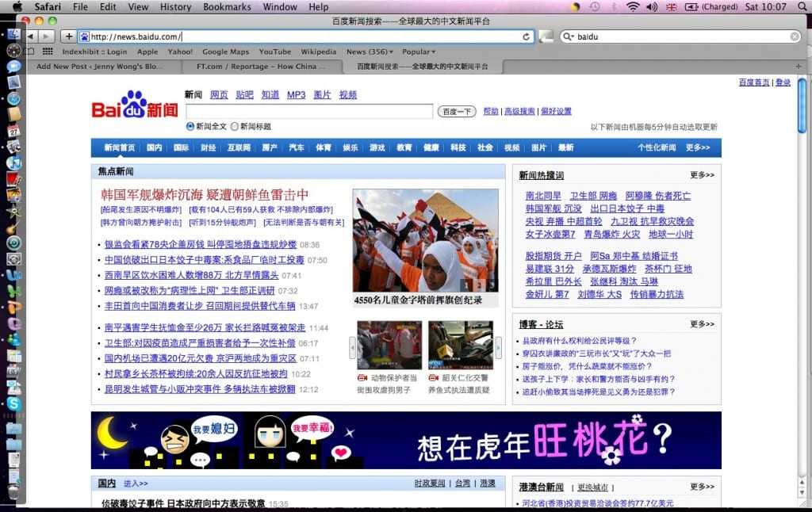The image size is (812, 512).
Task: Select the 新闻全文 radio button
Action: pos(190,128)
